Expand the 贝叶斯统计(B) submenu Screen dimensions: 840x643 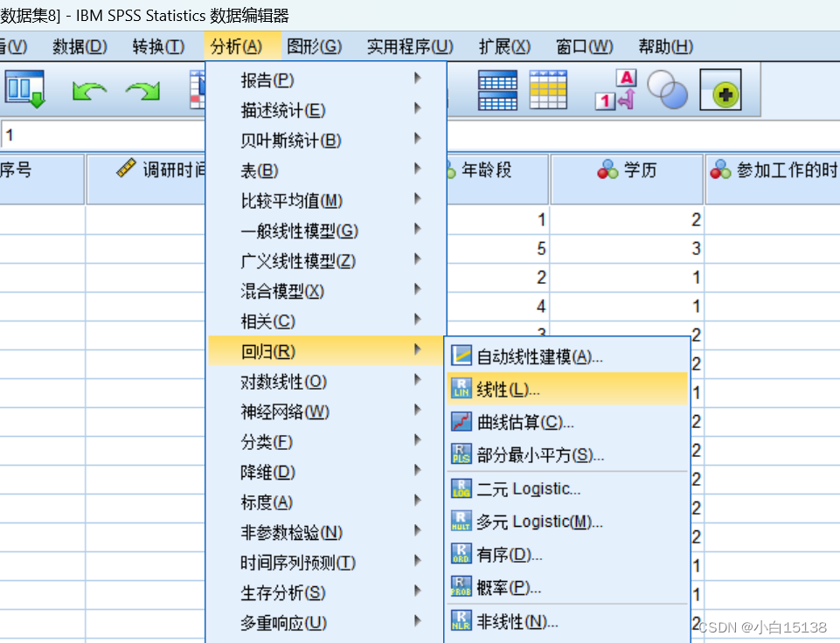point(326,140)
